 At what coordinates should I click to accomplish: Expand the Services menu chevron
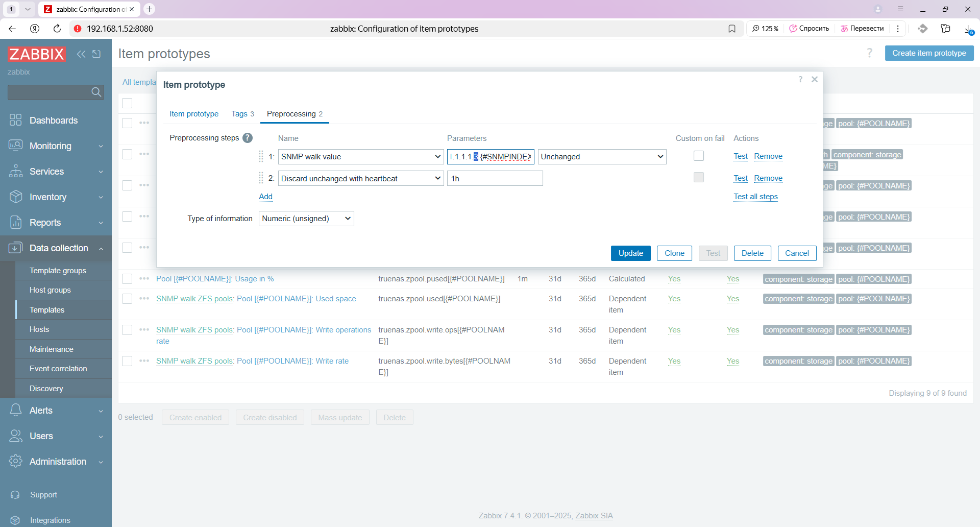tap(101, 172)
